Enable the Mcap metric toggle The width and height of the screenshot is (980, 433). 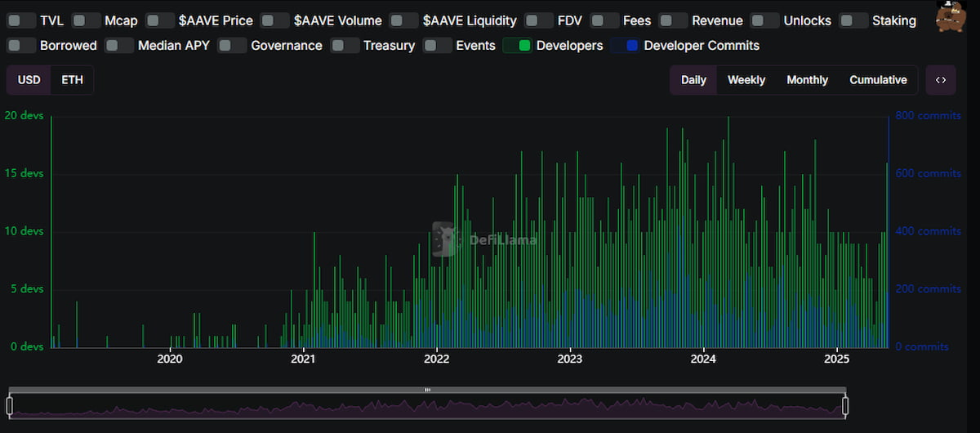click(x=87, y=20)
